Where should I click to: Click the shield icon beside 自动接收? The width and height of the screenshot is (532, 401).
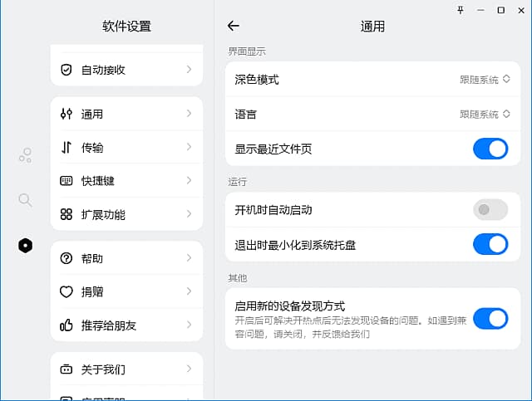click(66, 70)
